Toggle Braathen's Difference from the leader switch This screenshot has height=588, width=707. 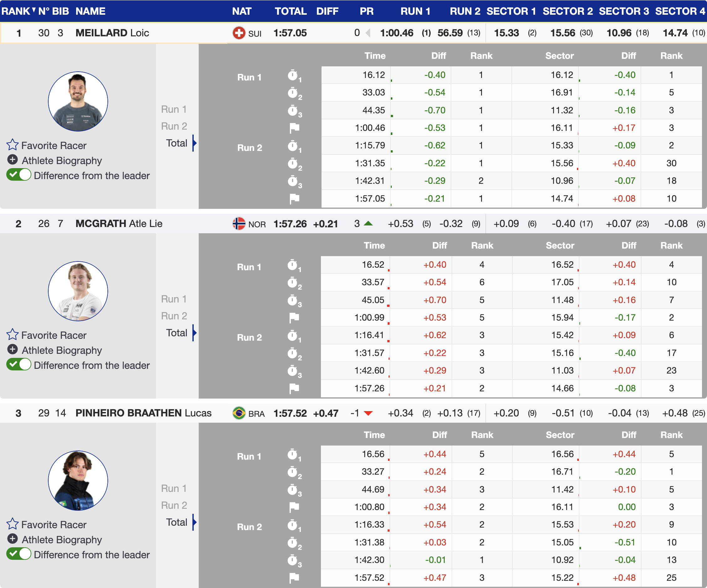pyautogui.click(x=19, y=554)
